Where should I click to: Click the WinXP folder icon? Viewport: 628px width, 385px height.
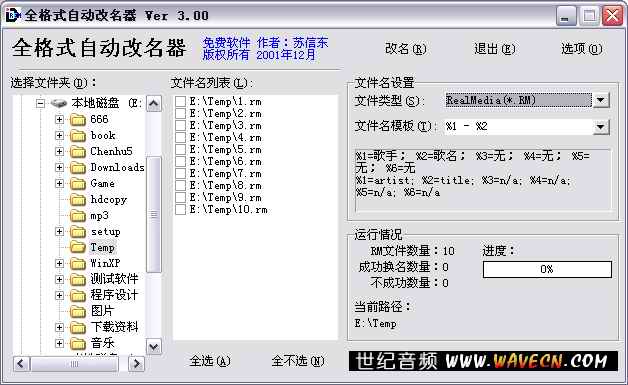click(78, 263)
